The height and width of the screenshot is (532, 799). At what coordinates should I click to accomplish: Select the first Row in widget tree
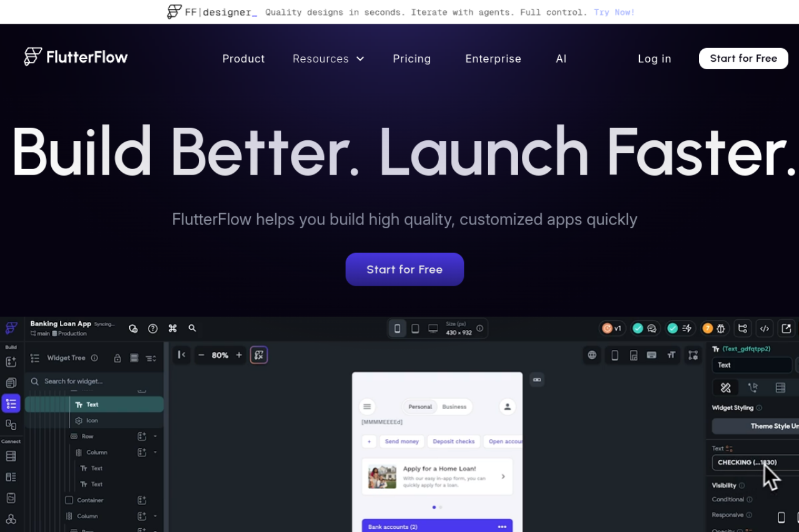pos(94,436)
